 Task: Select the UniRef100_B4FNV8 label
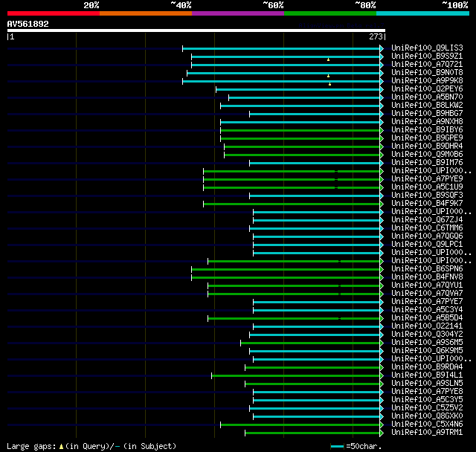point(427,277)
